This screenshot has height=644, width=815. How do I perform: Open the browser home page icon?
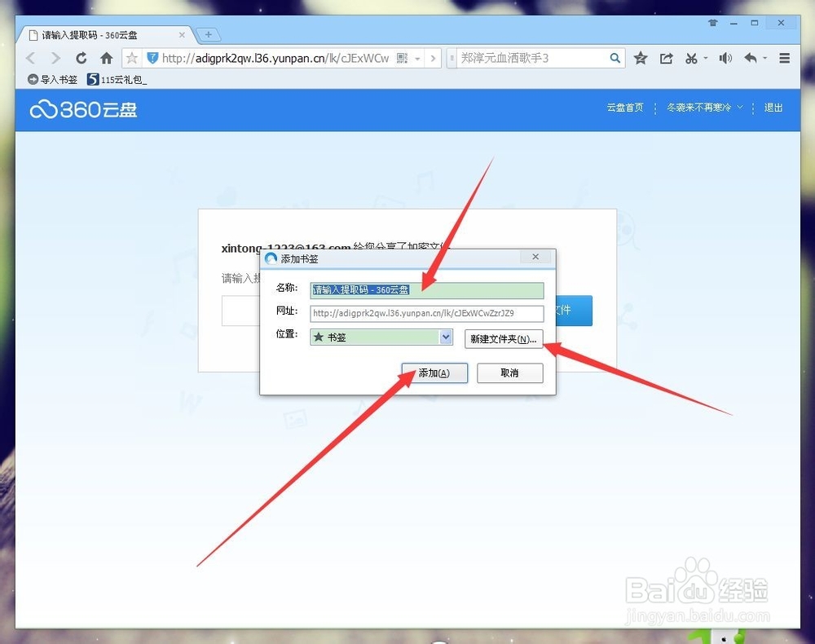[x=107, y=58]
